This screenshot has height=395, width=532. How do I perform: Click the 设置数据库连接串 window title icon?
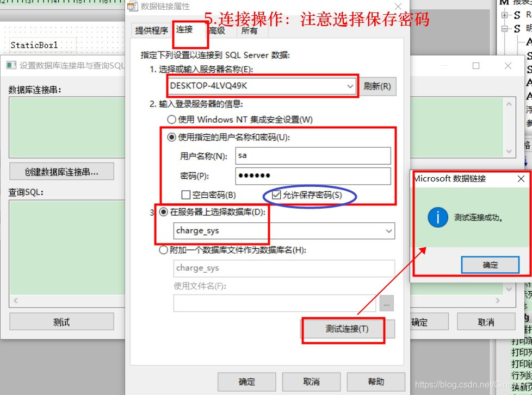(x=11, y=65)
